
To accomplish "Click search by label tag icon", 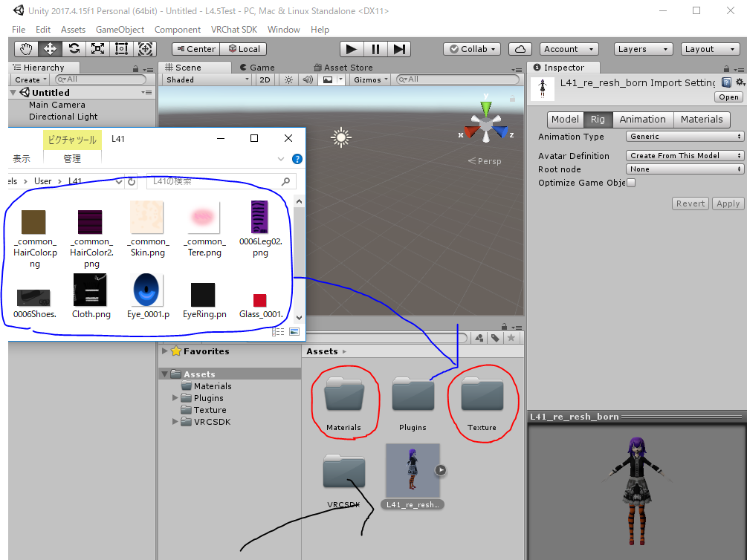I will [496, 338].
